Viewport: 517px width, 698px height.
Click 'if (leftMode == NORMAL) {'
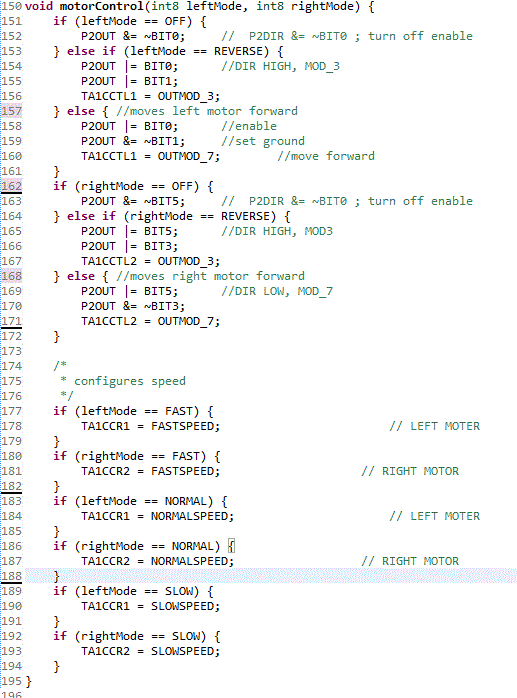(140, 501)
